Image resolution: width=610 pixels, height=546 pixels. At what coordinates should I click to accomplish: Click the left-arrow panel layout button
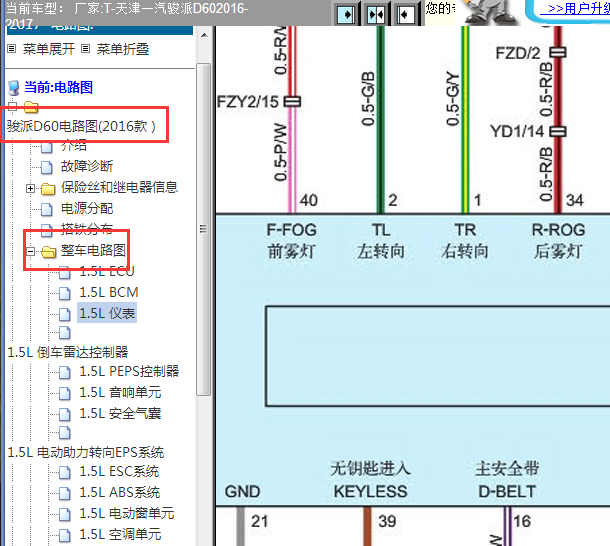tap(405, 15)
